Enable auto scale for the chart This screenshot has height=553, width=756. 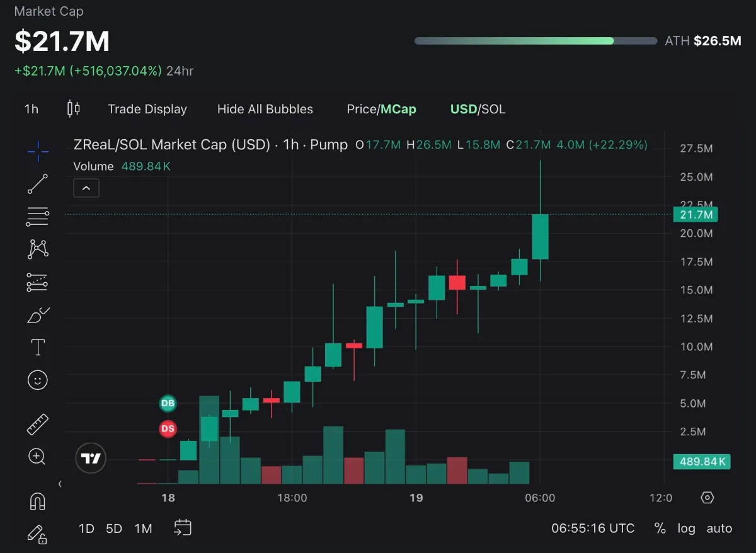click(x=719, y=528)
